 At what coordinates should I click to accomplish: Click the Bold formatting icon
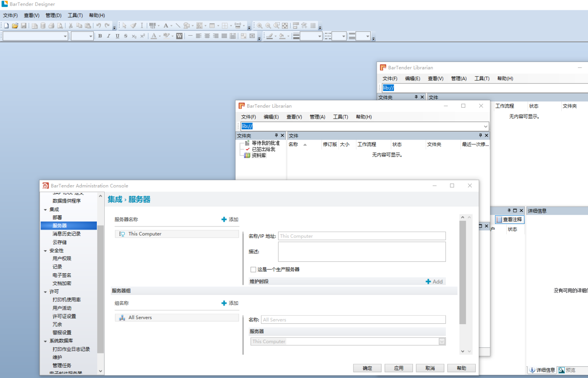pos(100,36)
